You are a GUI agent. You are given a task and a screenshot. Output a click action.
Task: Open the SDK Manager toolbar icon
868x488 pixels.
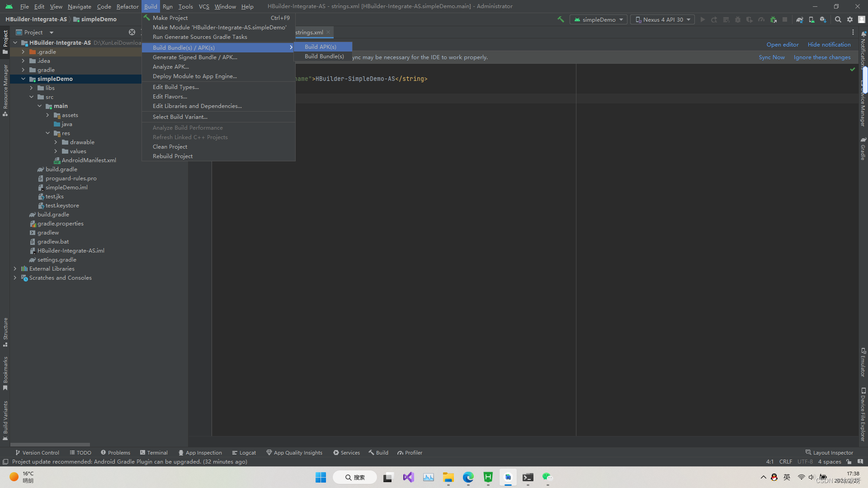pyautogui.click(x=823, y=19)
